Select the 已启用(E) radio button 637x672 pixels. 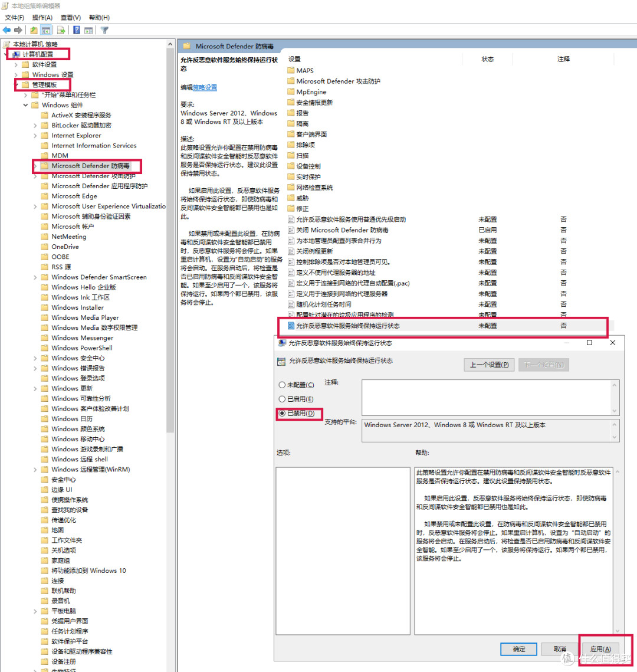(x=282, y=399)
